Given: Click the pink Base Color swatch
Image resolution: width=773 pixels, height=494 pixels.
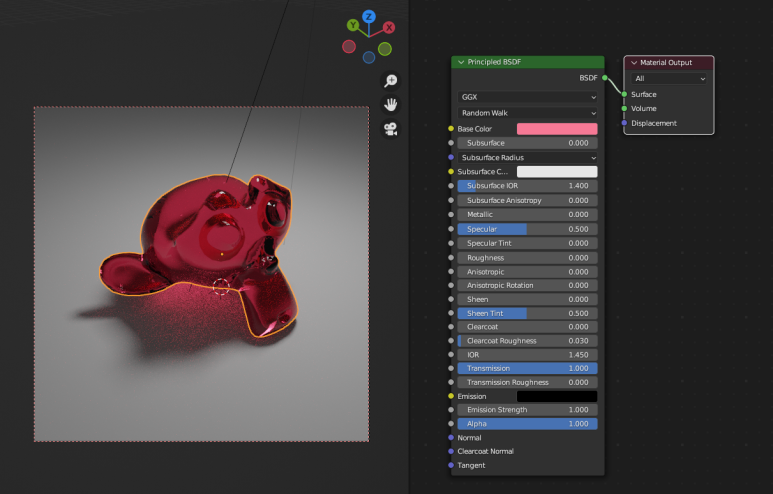Looking at the screenshot, I should coord(557,129).
